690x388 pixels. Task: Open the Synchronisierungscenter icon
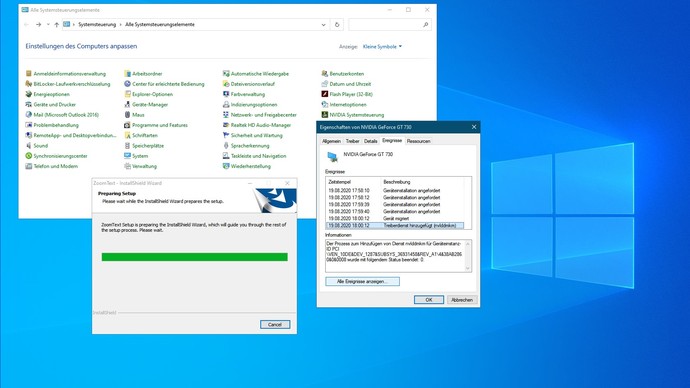29,156
